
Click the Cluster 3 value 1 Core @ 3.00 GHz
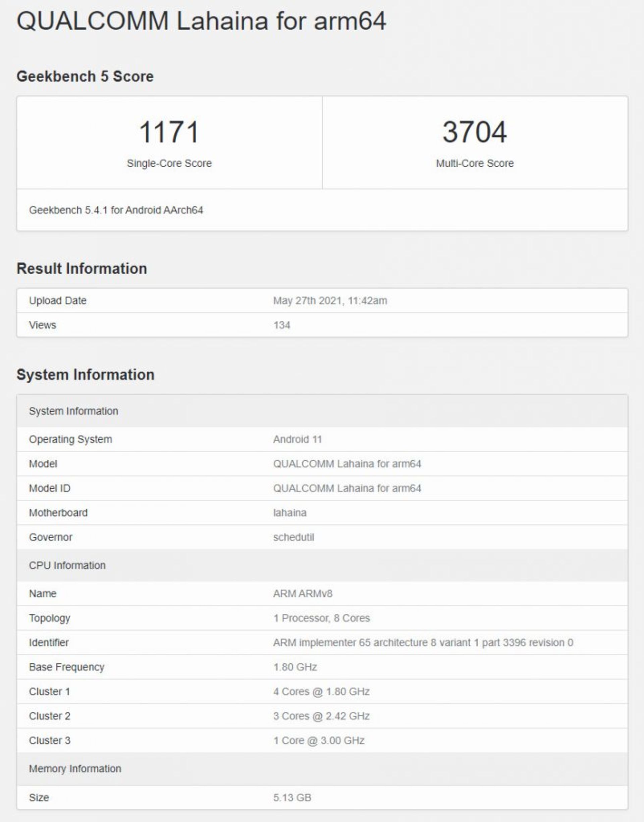[x=319, y=741]
